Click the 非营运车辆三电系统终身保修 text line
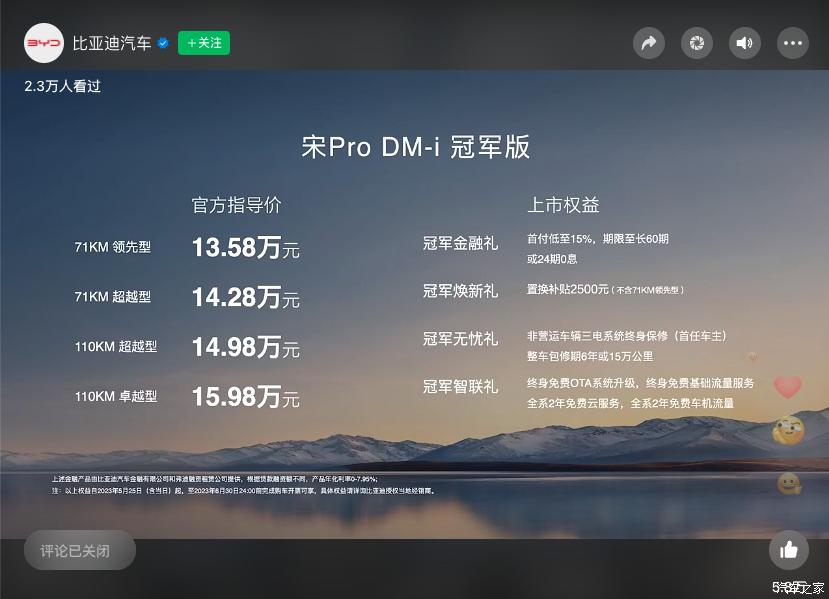 (x=597, y=336)
